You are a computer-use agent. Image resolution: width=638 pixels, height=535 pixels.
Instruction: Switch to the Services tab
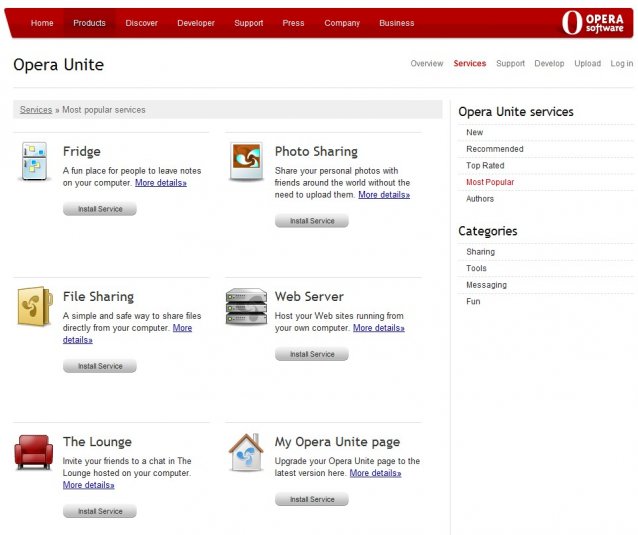(x=470, y=63)
